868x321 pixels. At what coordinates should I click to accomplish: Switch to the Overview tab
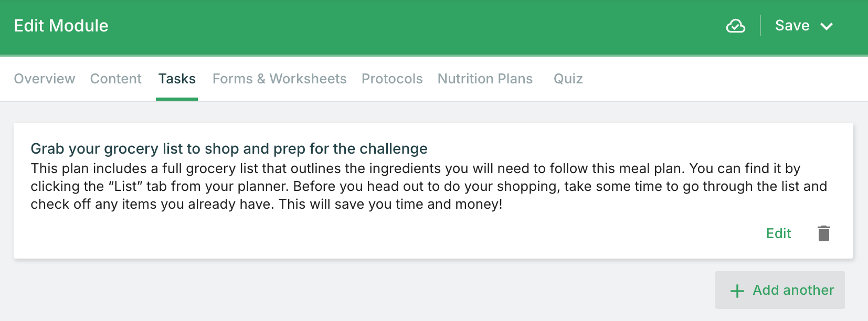(45, 79)
